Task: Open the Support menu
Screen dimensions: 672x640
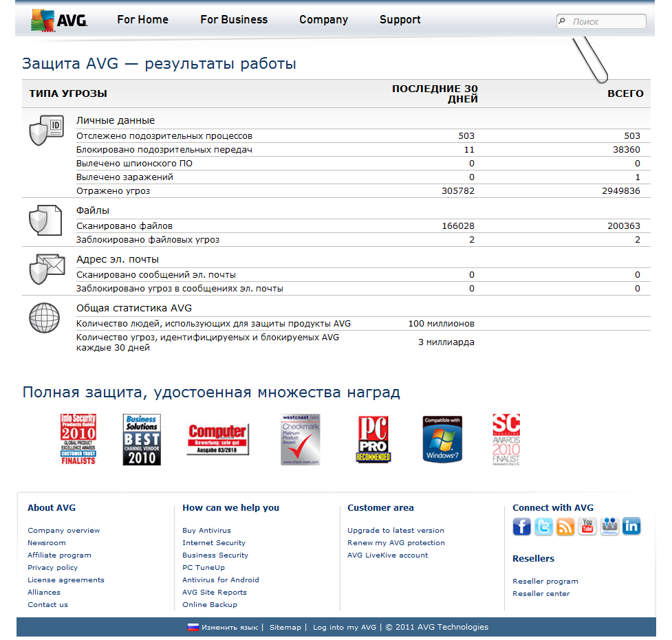Action: [x=400, y=20]
